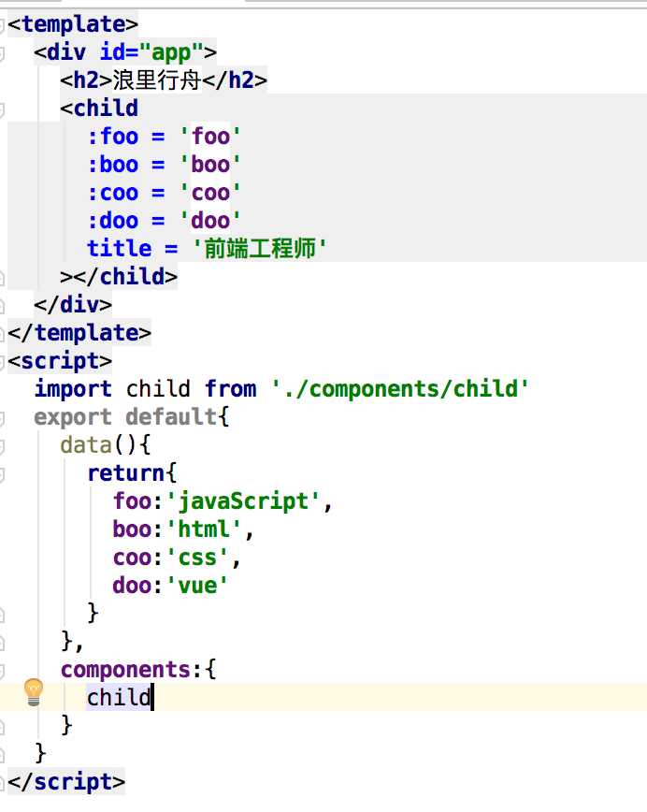Click the ':doo' bound attribute
The width and height of the screenshot is (647, 812).
[113, 221]
